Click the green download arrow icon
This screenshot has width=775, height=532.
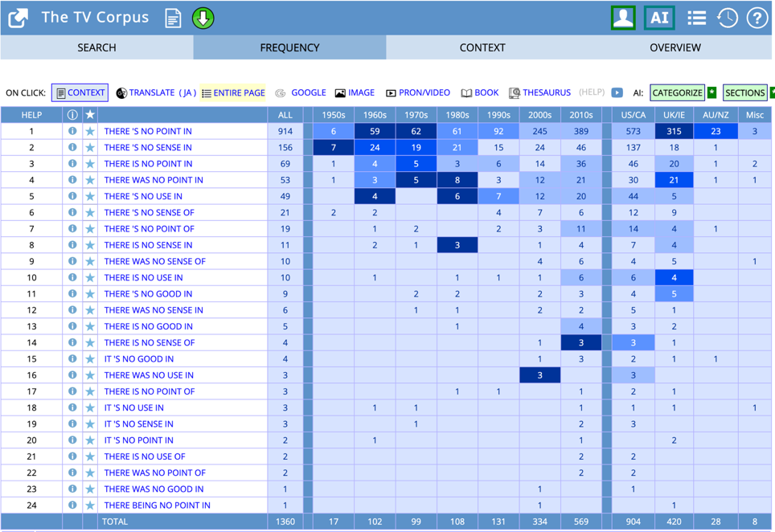click(x=203, y=18)
